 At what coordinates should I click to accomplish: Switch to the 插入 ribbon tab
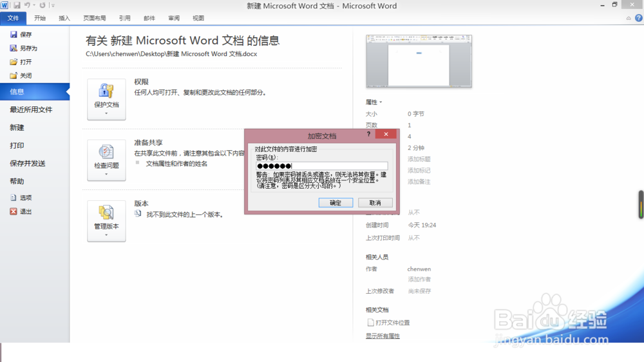(x=64, y=18)
